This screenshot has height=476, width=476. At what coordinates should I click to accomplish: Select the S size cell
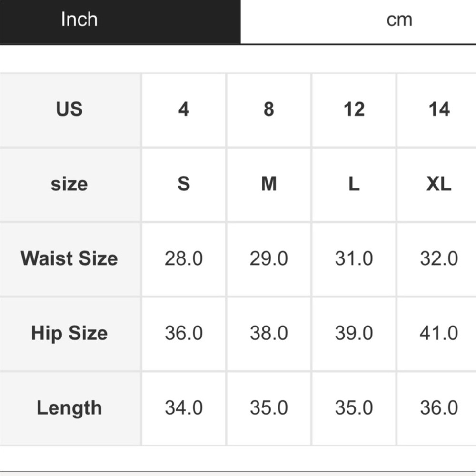click(x=184, y=184)
